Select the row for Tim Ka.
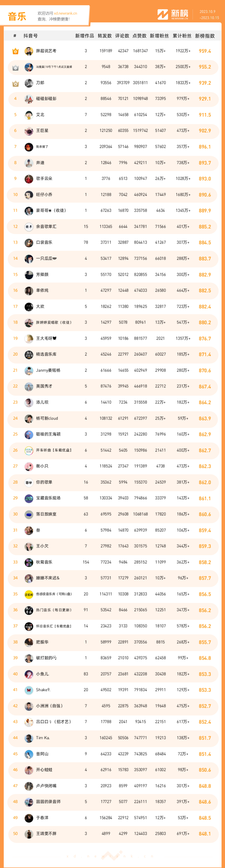 pyautogui.click(x=113, y=737)
